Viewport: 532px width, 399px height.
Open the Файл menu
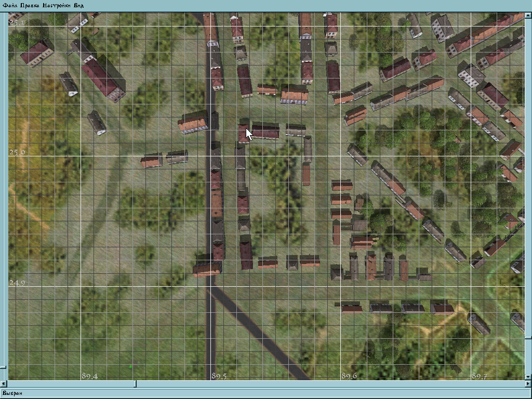(x=10, y=5)
